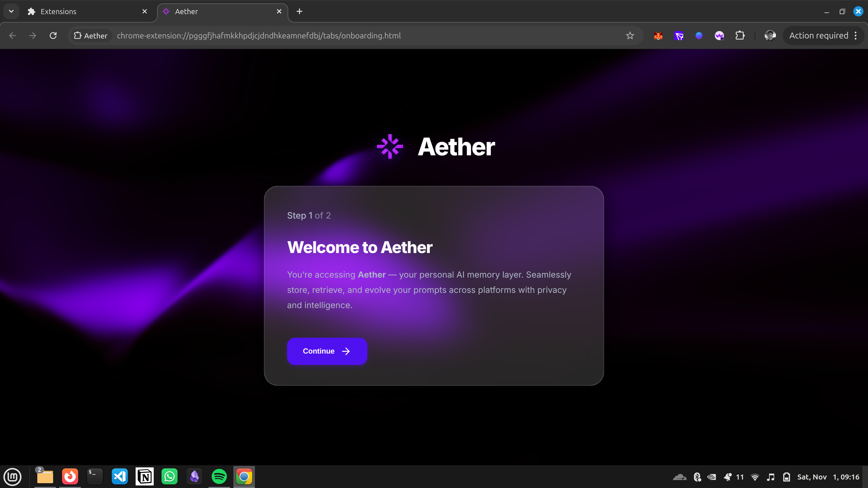Click the MetaMask fox extension icon

(658, 36)
